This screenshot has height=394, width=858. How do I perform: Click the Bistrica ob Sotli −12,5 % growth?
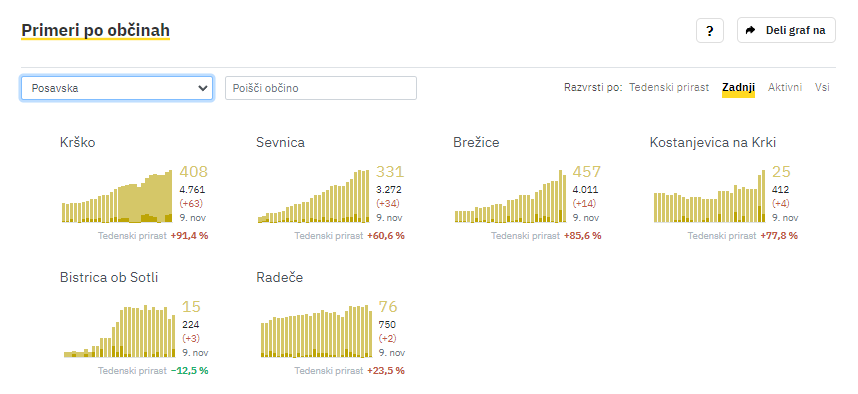189,370
